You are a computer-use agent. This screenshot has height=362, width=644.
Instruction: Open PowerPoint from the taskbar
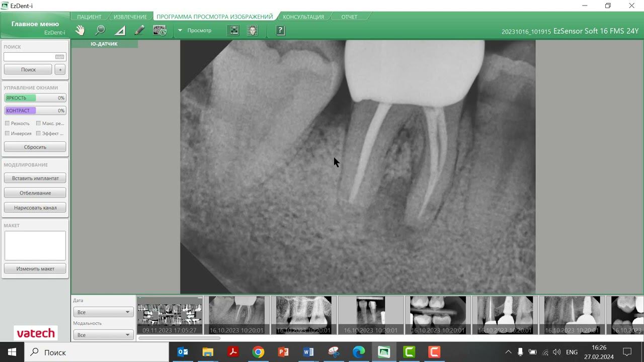283,352
